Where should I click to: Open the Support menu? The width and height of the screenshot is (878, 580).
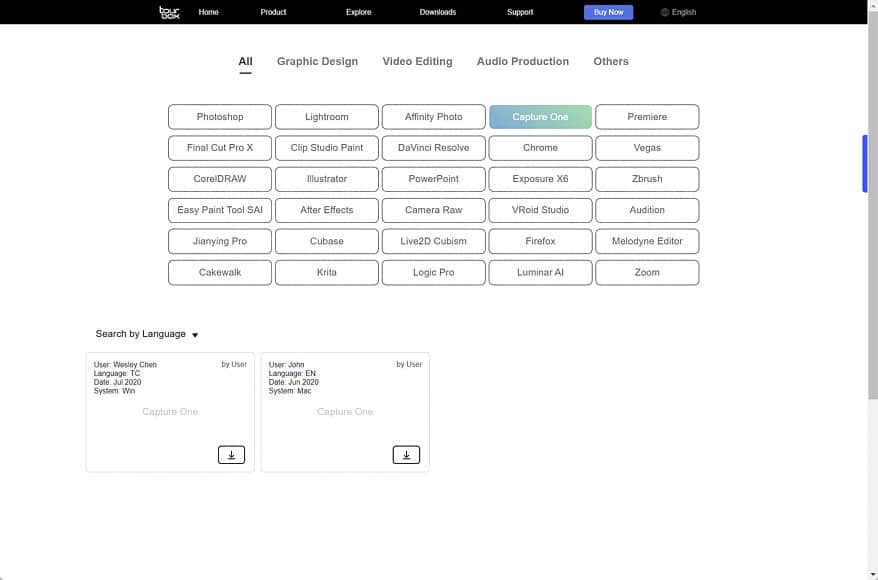520,12
